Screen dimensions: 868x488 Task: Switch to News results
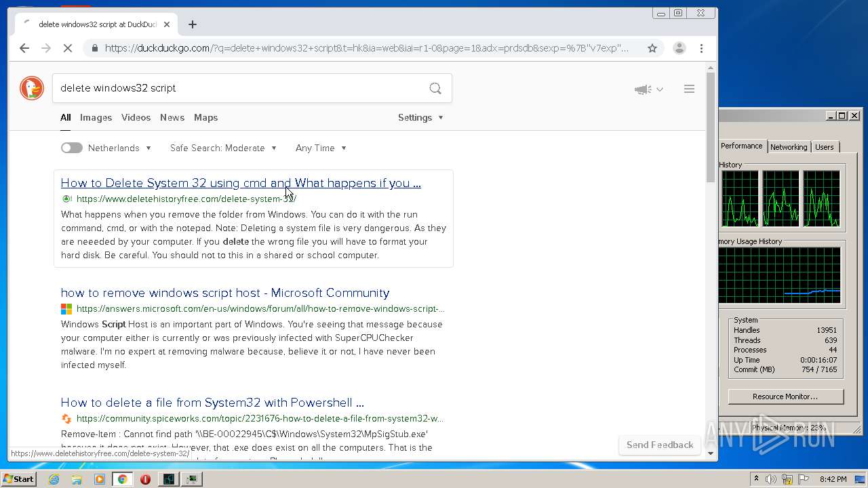coord(172,117)
